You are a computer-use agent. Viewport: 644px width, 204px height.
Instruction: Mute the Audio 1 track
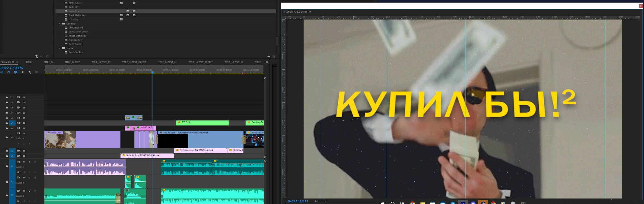tap(24, 162)
